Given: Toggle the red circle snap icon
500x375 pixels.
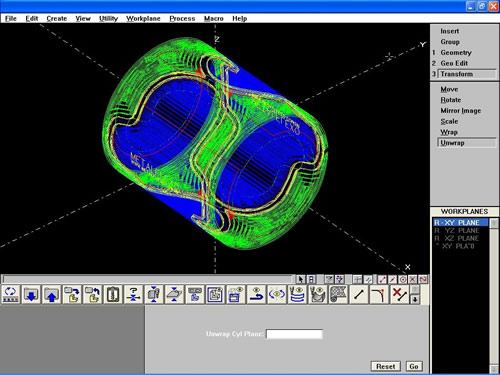Looking at the screenshot, I should [x=403, y=279].
